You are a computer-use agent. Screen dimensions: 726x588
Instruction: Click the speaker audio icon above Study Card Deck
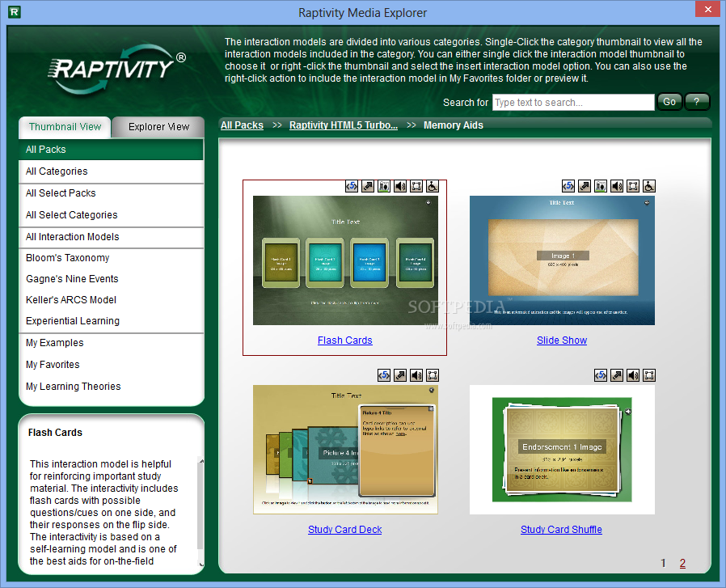point(416,375)
